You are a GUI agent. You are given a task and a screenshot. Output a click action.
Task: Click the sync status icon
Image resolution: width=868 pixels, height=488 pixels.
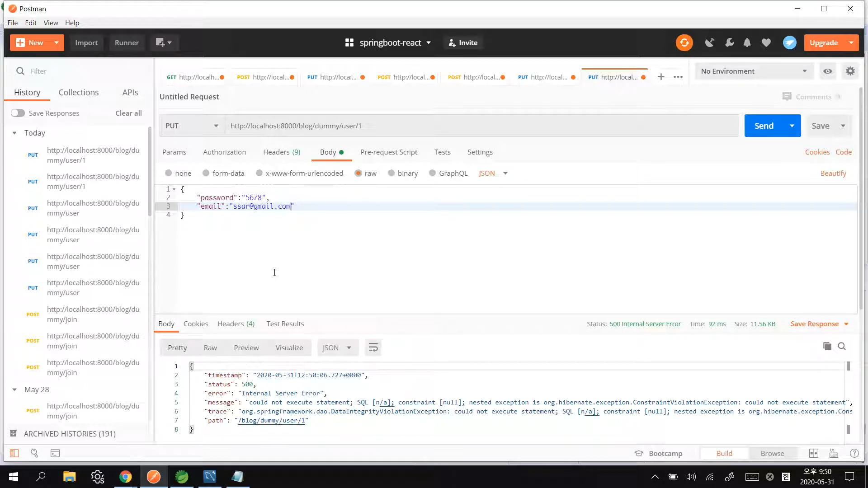coord(684,42)
